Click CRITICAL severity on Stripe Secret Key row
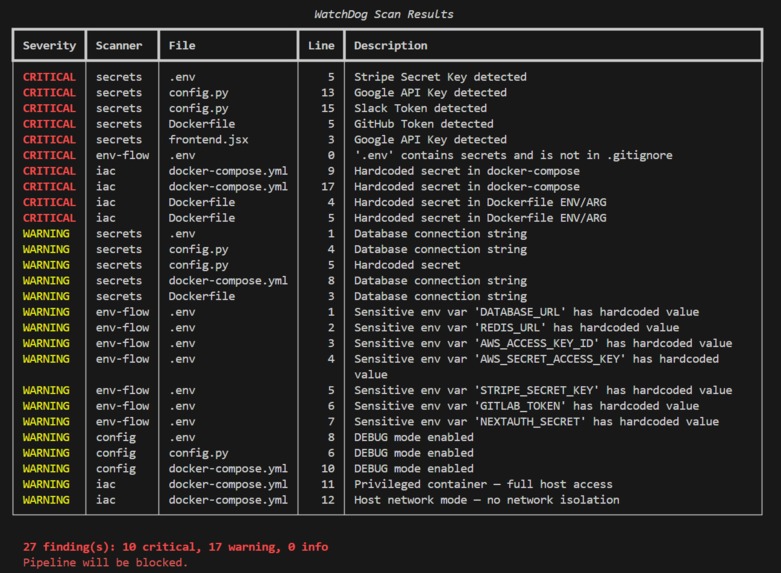The width and height of the screenshot is (781, 573). click(x=49, y=77)
